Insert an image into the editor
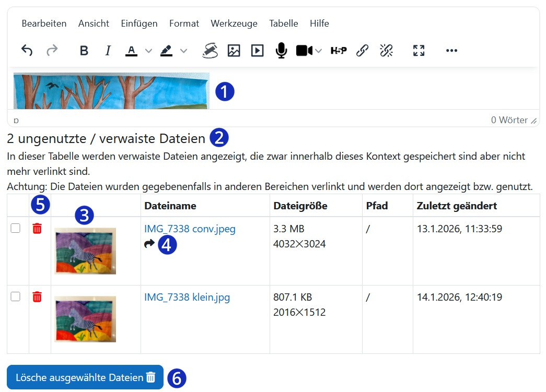The image size is (546, 392). tap(234, 50)
